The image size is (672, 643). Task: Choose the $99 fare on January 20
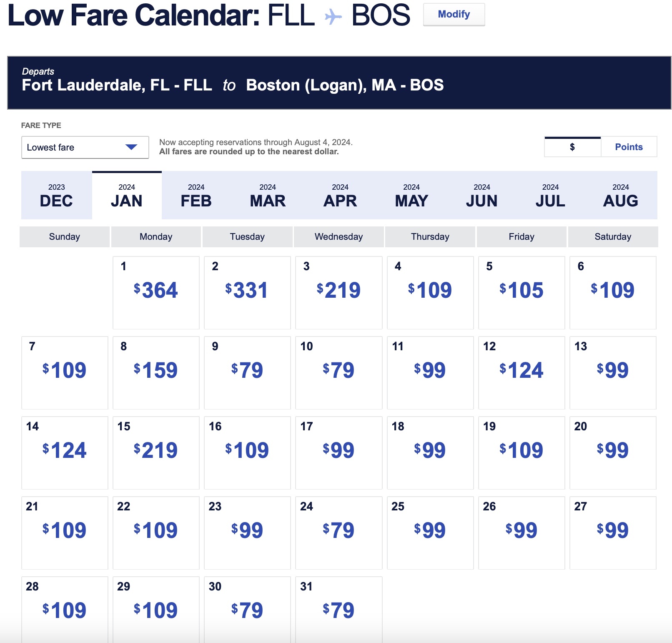(613, 451)
